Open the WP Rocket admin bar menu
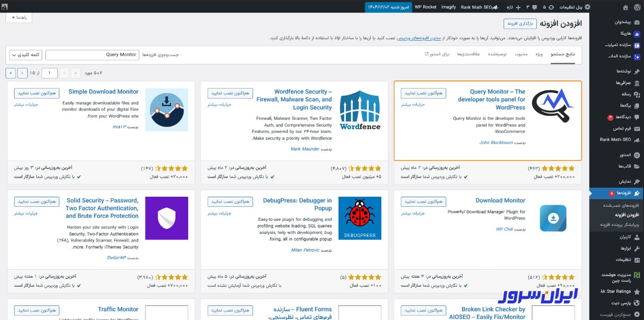The image size is (644, 320). pyautogui.click(x=426, y=7)
